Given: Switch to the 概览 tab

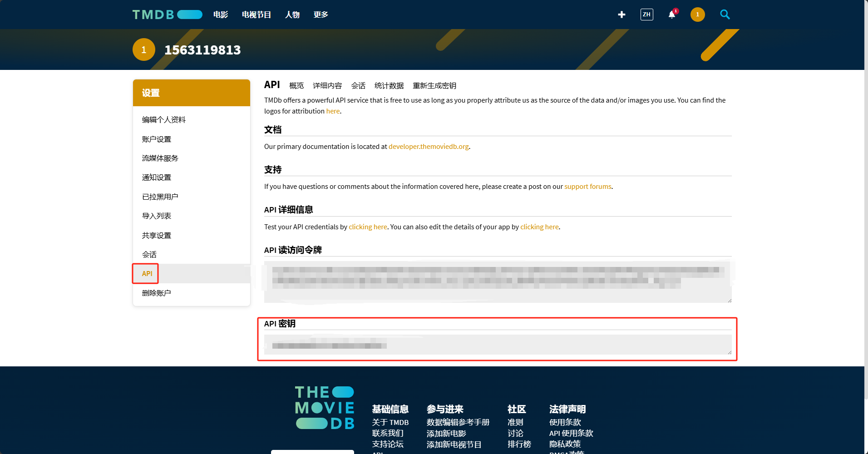Looking at the screenshot, I should 296,85.
